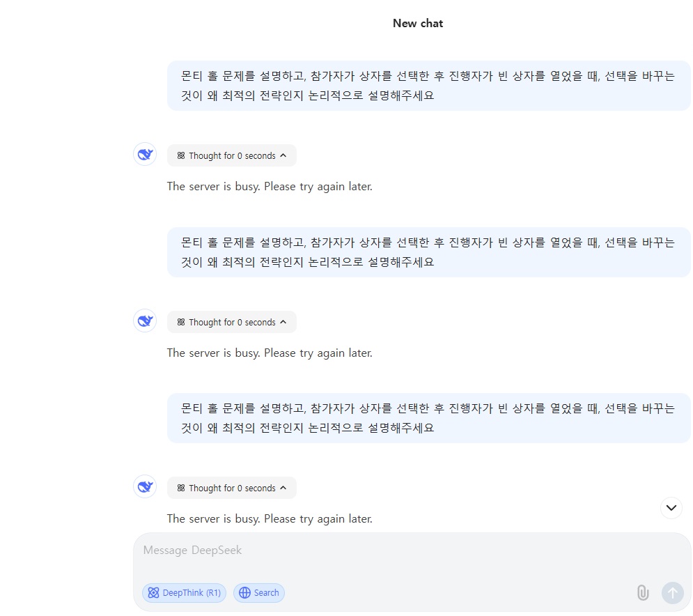Click the first user message about Monty Hall
693x616 pixels.
pyautogui.click(x=429, y=86)
